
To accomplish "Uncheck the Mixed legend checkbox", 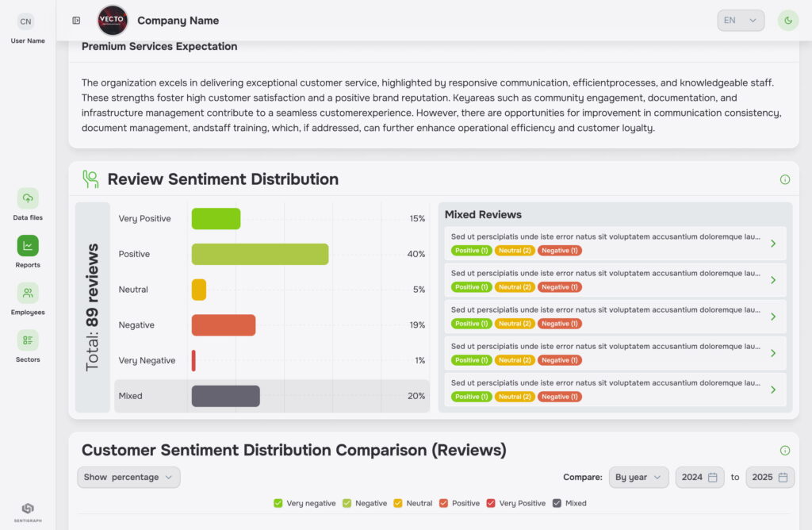I will pyautogui.click(x=557, y=503).
